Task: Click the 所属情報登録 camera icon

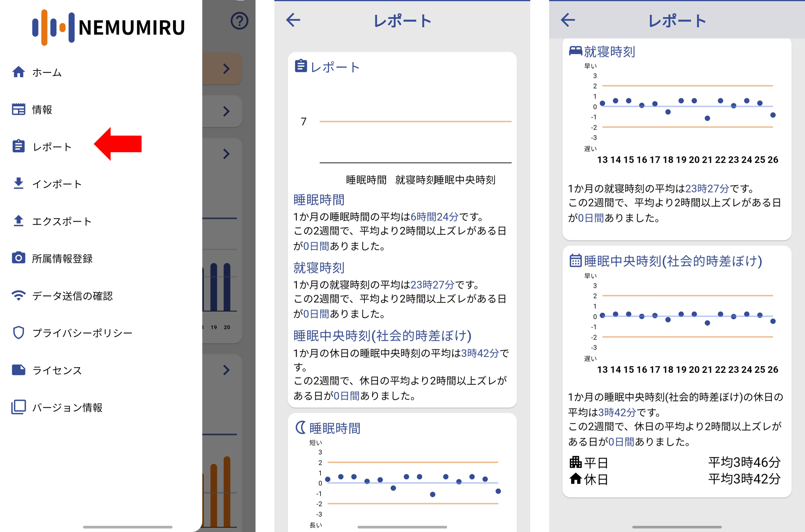Action: (19, 258)
